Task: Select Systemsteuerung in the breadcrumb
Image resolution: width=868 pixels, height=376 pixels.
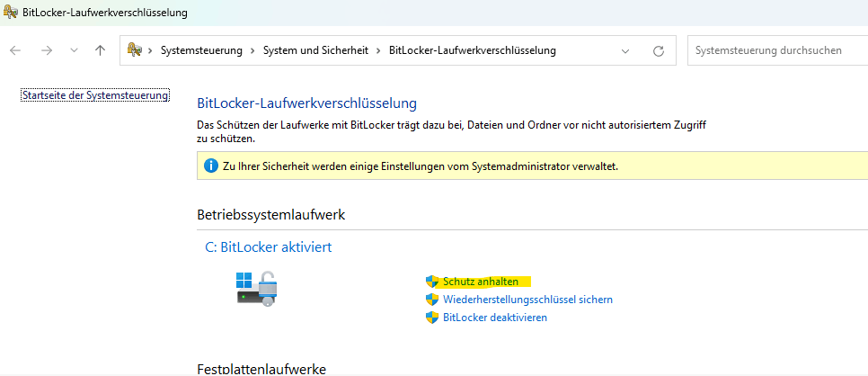Action: [201, 50]
